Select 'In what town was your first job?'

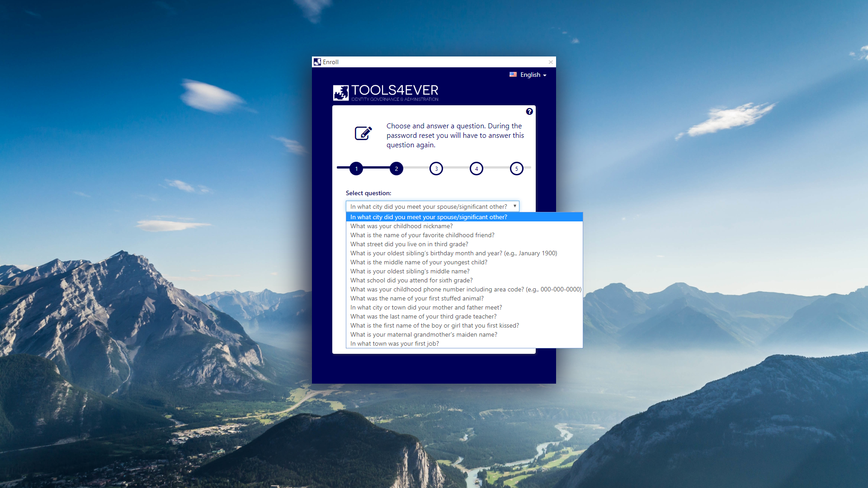(x=394, y=343)
